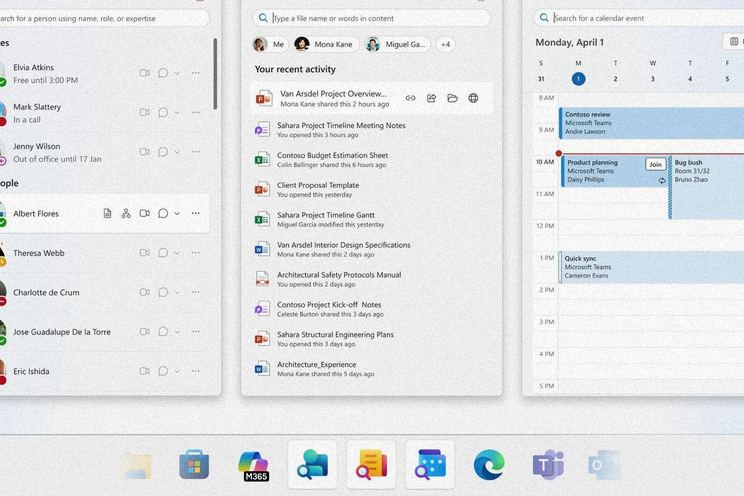Open chat with Theresa Webb
Image resolution: width=744 pixels, height=496 pixels.
pos(163,253)
